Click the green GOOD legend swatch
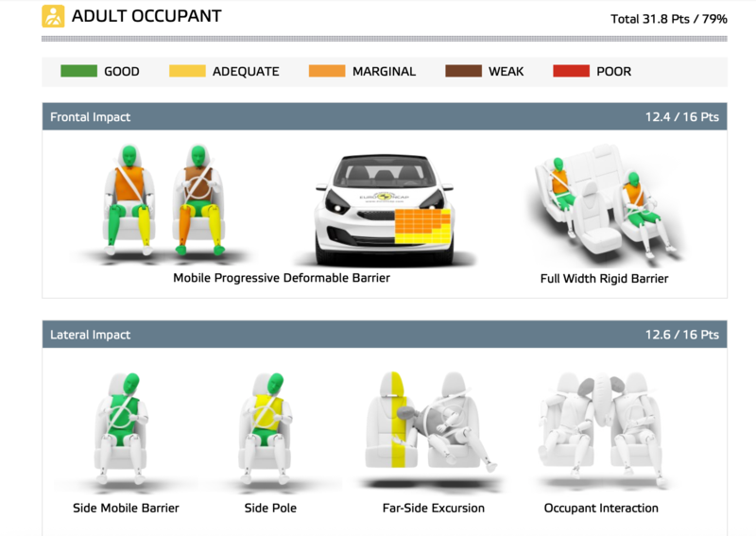This screenshot has height=536, width=756. pos(79,71)
